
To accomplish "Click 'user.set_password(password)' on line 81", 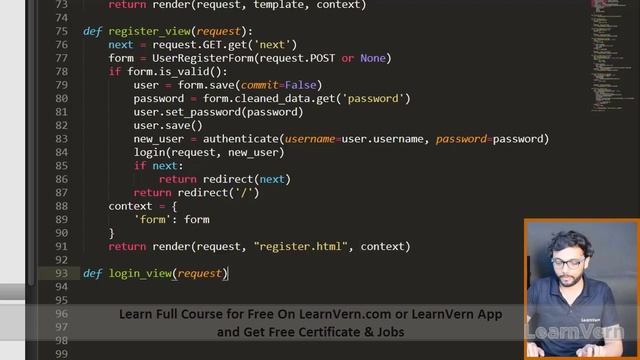I will pyautogui.click(x=218, y=112).
